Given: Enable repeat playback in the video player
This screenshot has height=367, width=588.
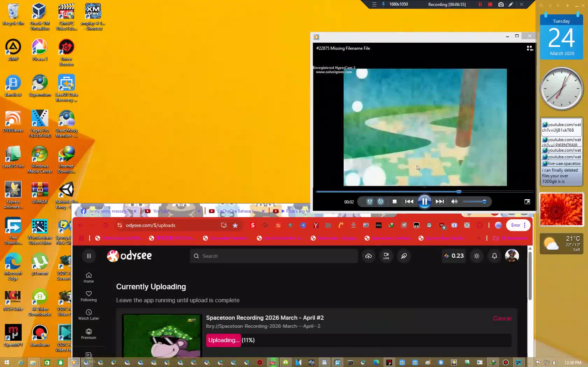Looking at the screenshot, I should [380, 202].
